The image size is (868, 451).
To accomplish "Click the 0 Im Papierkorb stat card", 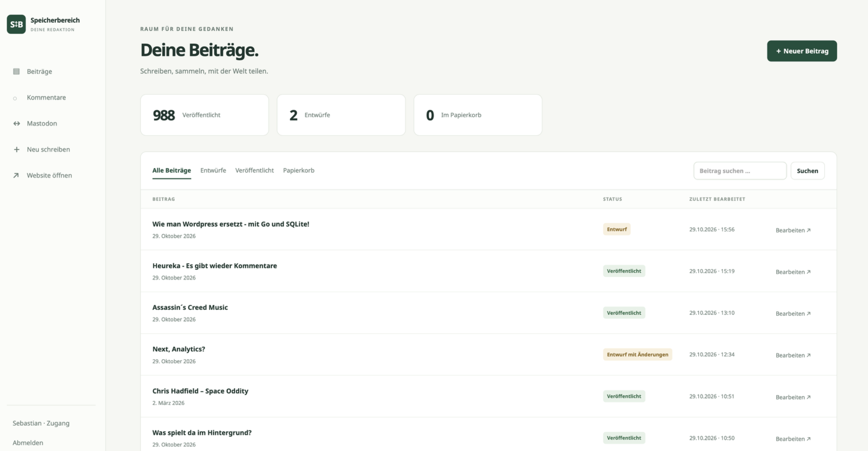I will click(x=478, y=115).
